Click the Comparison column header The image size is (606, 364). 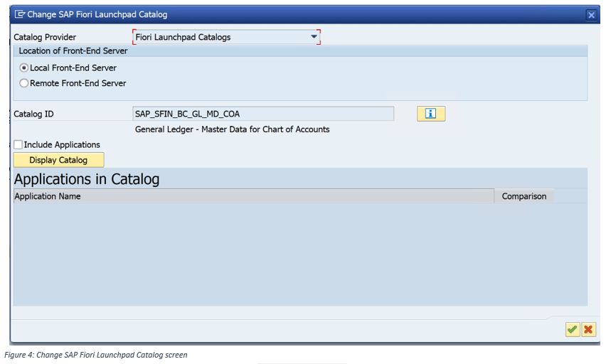click(524, 196)
